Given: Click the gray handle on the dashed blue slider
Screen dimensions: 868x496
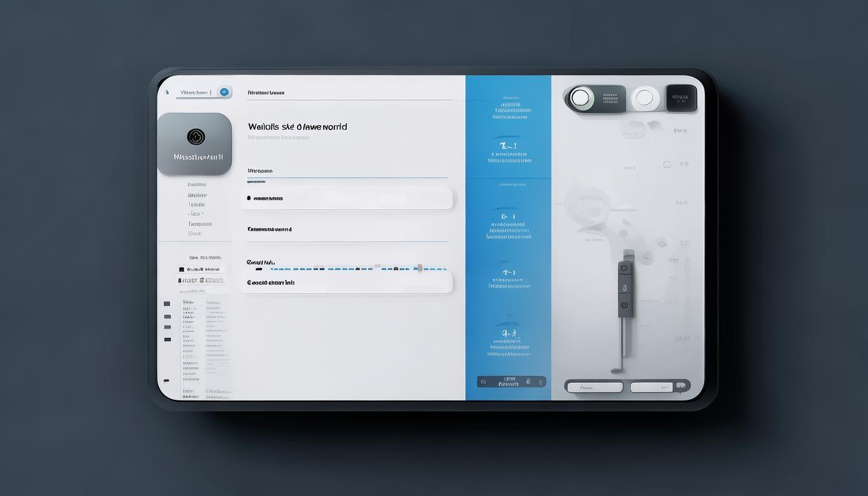Looking at the screenshot, I should (419, 267).
